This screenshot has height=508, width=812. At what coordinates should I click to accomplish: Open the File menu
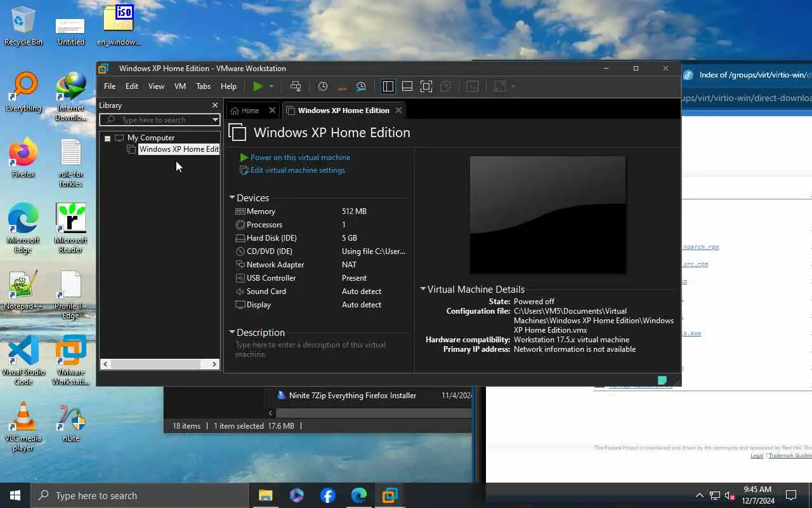point(110,86)
